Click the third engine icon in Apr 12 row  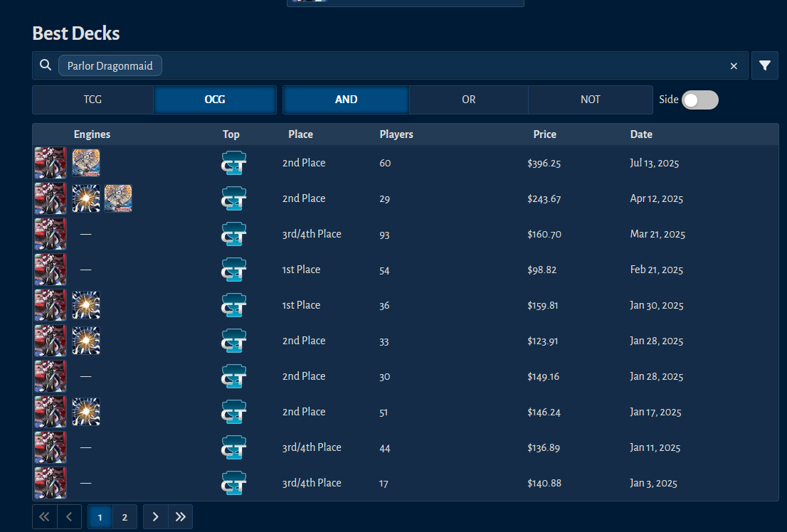tap(118, 198)
